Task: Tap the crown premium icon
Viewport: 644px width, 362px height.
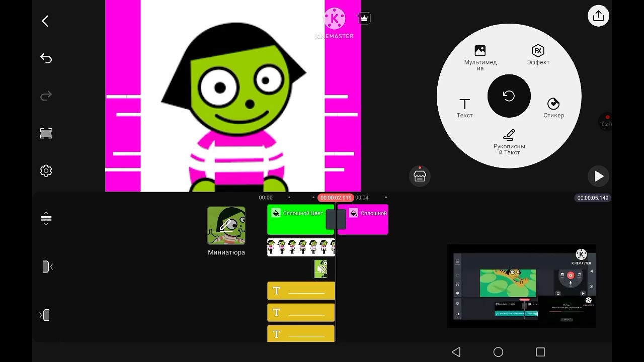Action: (x=364, y=18)
